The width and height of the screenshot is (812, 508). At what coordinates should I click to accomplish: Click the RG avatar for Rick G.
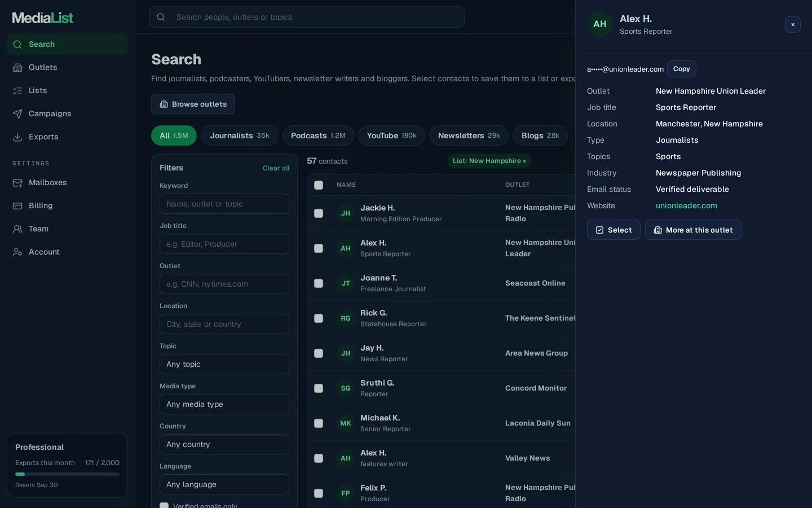point(346,318)
